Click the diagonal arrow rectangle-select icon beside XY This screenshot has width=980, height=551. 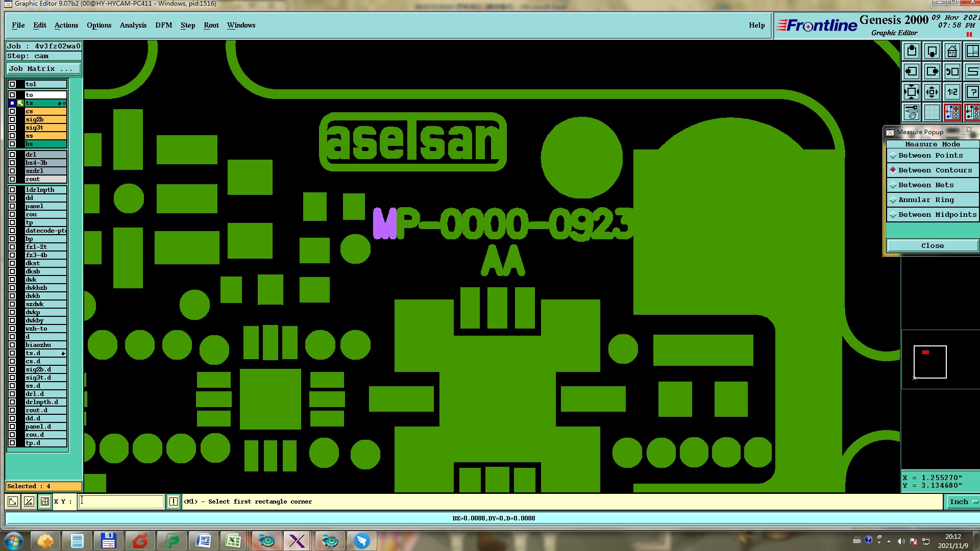tap(13, 502)
